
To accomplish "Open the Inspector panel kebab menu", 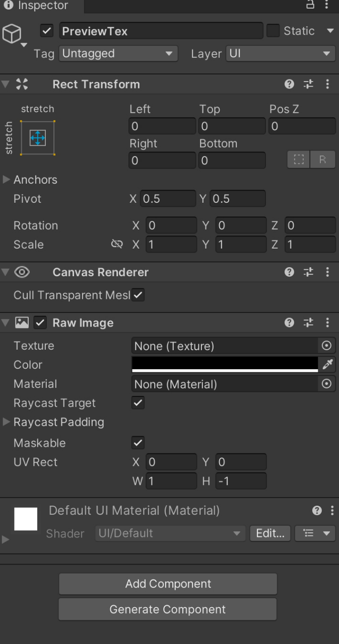I will (327, 5).
